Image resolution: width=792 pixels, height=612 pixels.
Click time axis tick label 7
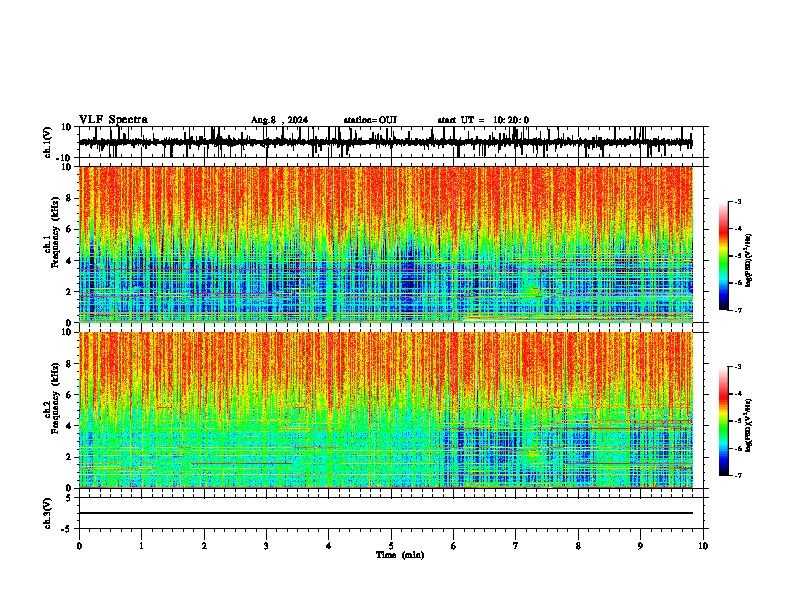tap(516, 546)
